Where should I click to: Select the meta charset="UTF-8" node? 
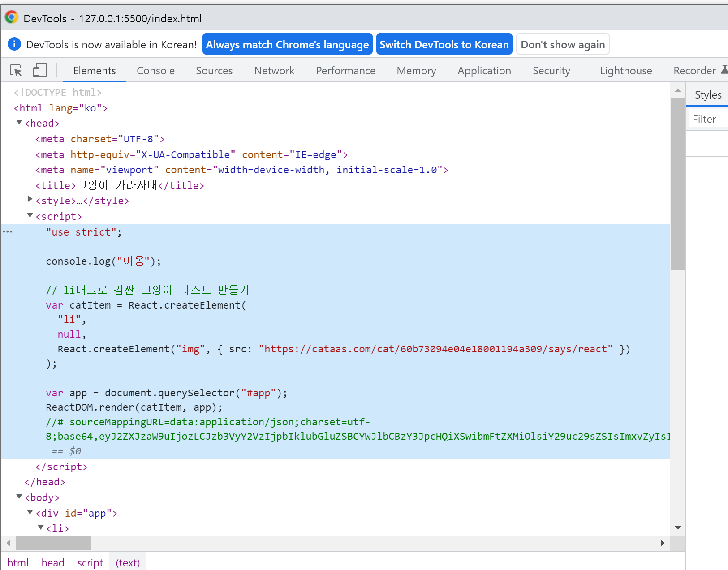click(100, 139)
